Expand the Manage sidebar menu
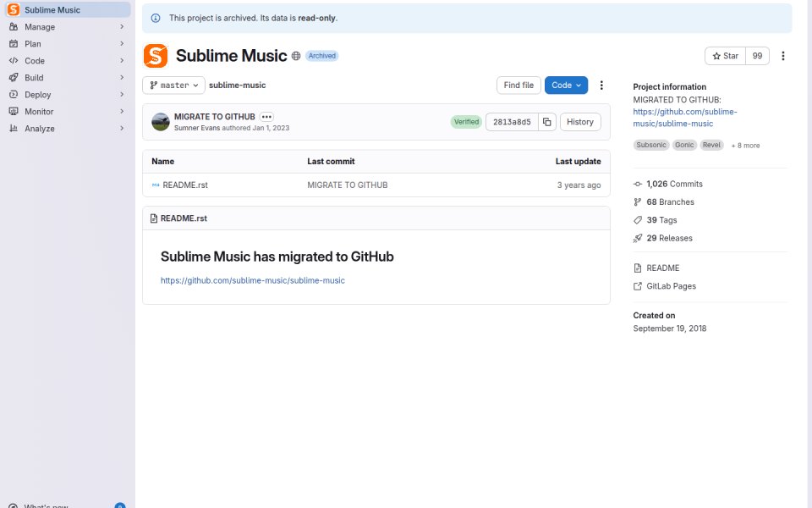The image size is (812, 508). tap(68, 27)
